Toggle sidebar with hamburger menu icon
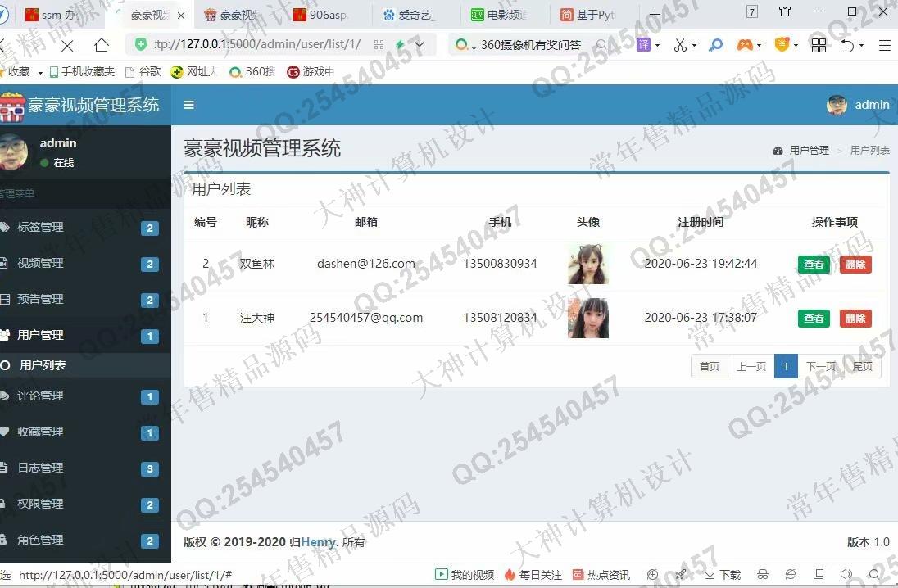898x588 pixels. pos(188,105)
